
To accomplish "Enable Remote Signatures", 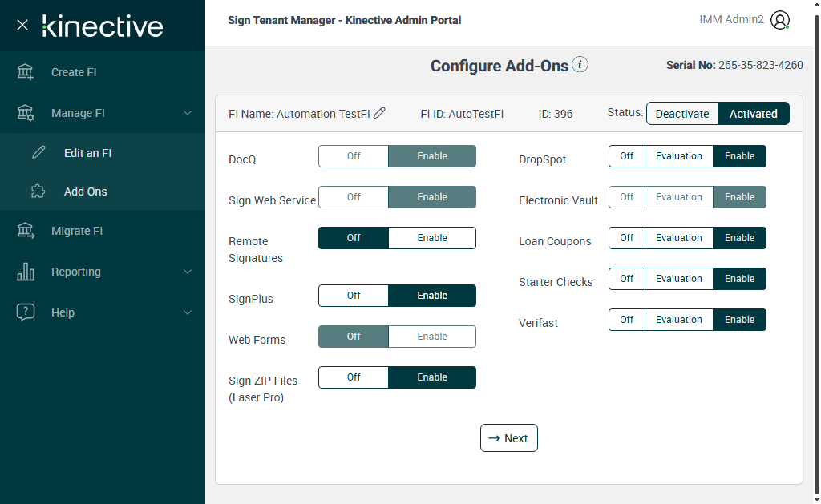I will 432,238.
